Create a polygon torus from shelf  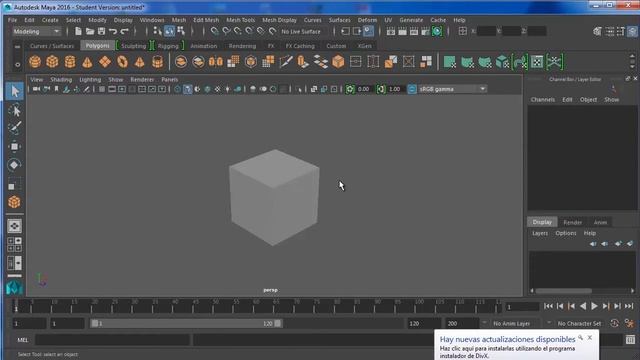coord(122,62)
